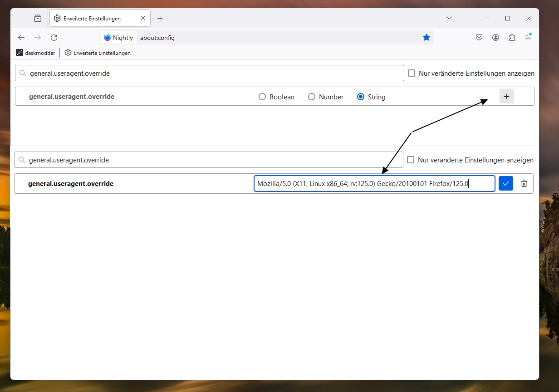The image size is (559, 392).
Task: Select the Number radio button
Action: (311, 97)
